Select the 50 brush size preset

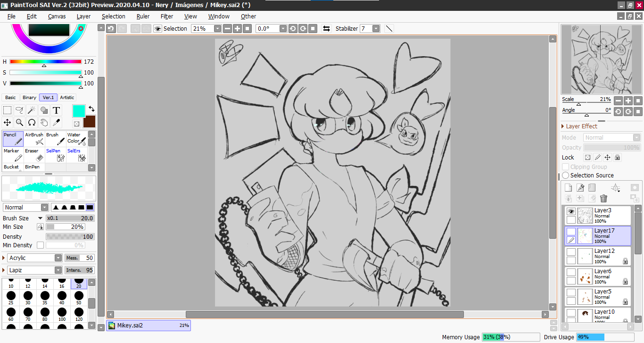pyautogui.click(x=79, y=298)
